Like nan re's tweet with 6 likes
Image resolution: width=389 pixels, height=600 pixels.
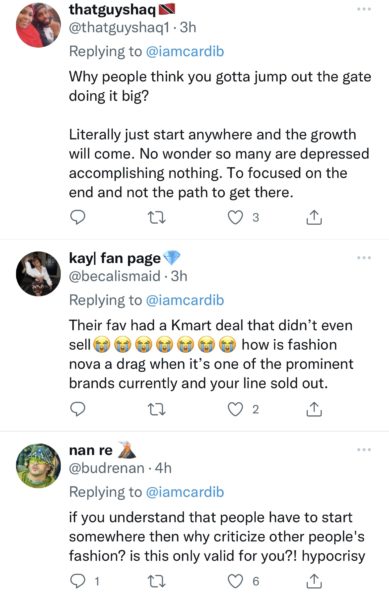pos(235,581)
